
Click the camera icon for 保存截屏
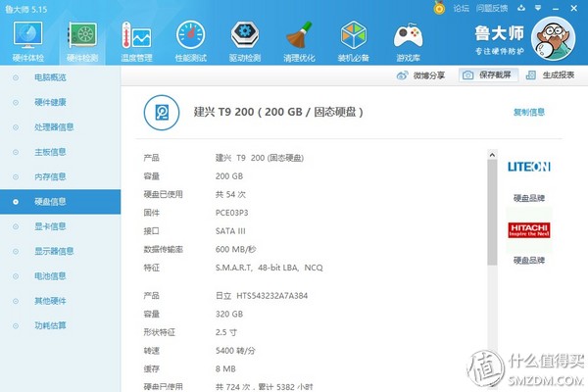[x=467, y=75]
